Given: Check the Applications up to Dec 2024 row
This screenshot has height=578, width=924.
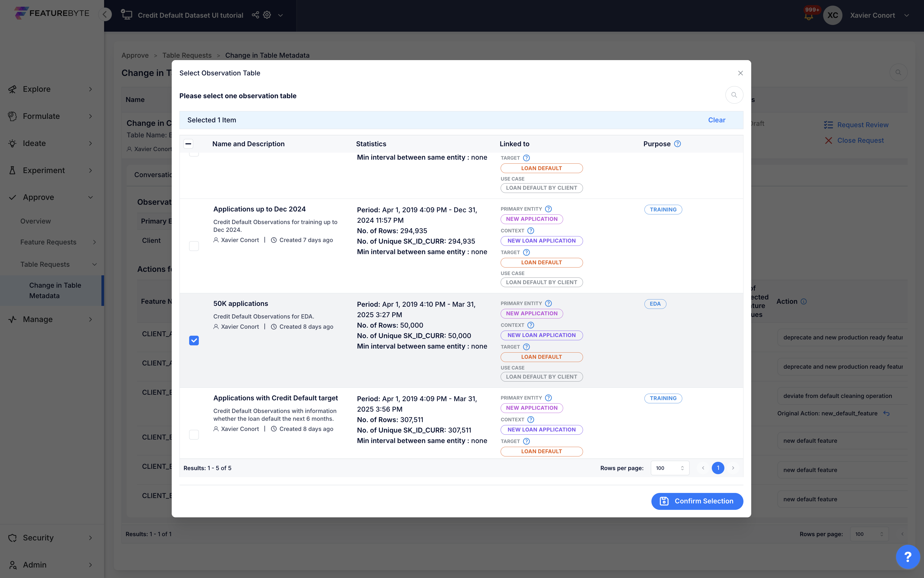Looking at the screenshot, I should click(x=194, y=246).
